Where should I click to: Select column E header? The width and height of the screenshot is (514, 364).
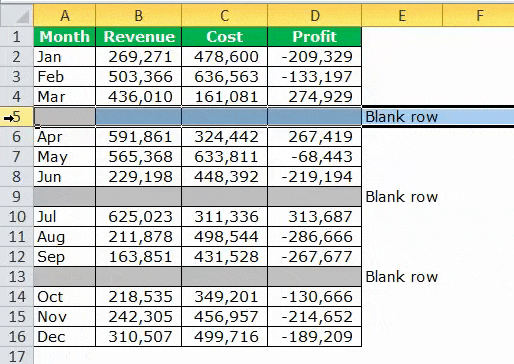402,15
